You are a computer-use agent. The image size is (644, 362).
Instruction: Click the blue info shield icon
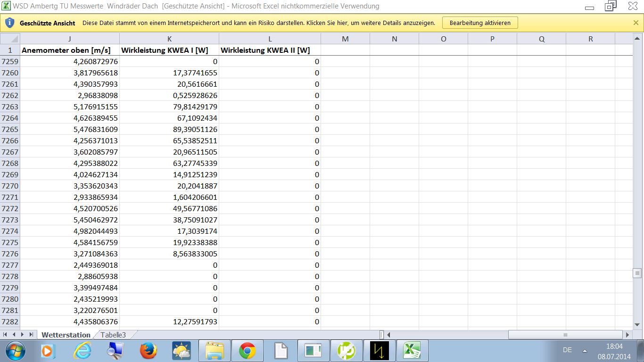coord(9,23)
